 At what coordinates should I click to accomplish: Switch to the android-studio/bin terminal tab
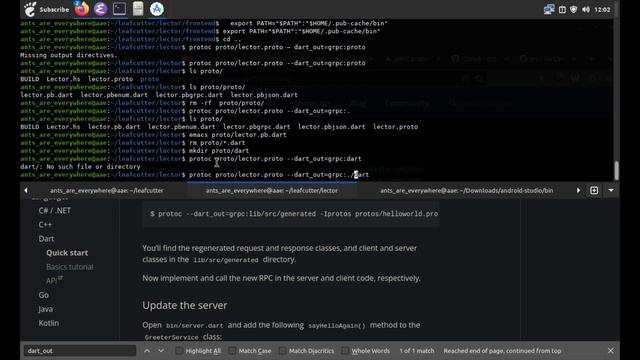tap(467, 191)
